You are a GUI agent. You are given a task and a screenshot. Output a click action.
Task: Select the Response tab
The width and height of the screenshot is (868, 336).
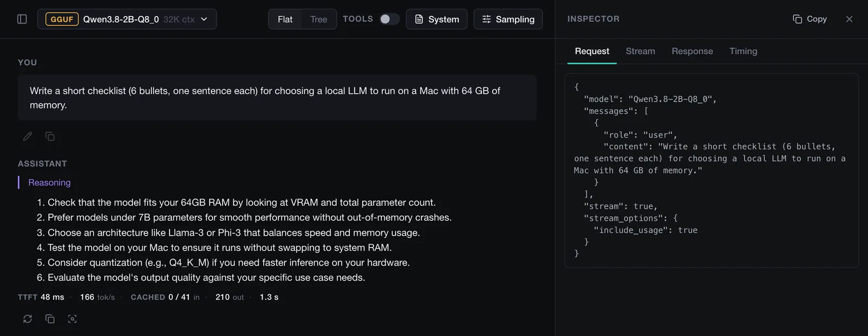point(692,51)
